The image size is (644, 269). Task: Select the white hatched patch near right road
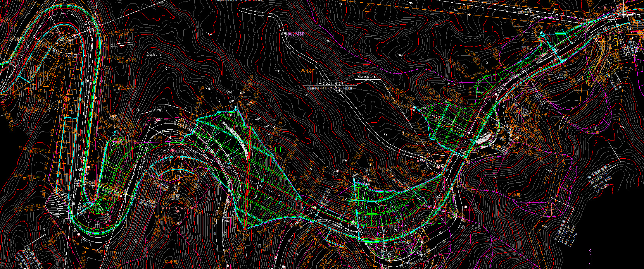pyautogui.click(x=483, y=139)
